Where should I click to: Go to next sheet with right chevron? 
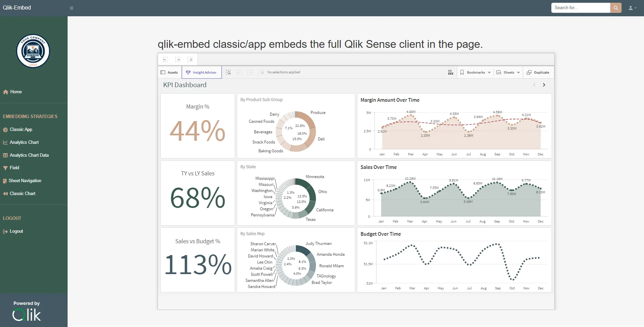(544, 85)
